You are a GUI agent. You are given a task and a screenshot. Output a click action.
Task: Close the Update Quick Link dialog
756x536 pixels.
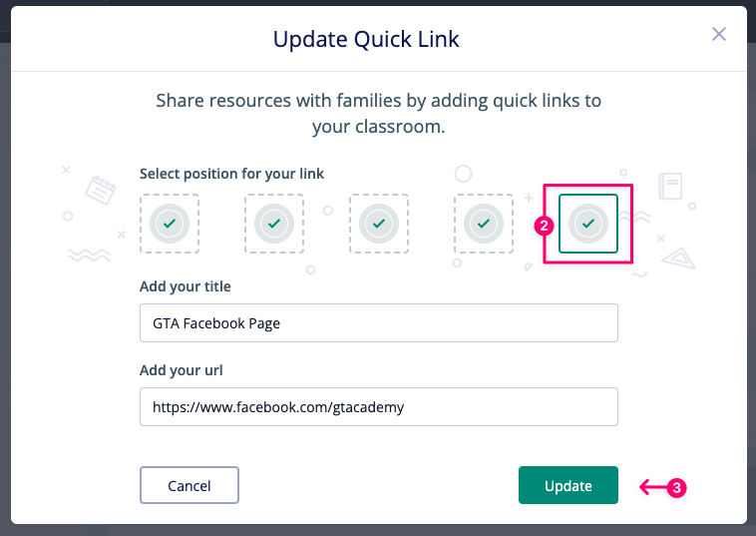point(719,34)
